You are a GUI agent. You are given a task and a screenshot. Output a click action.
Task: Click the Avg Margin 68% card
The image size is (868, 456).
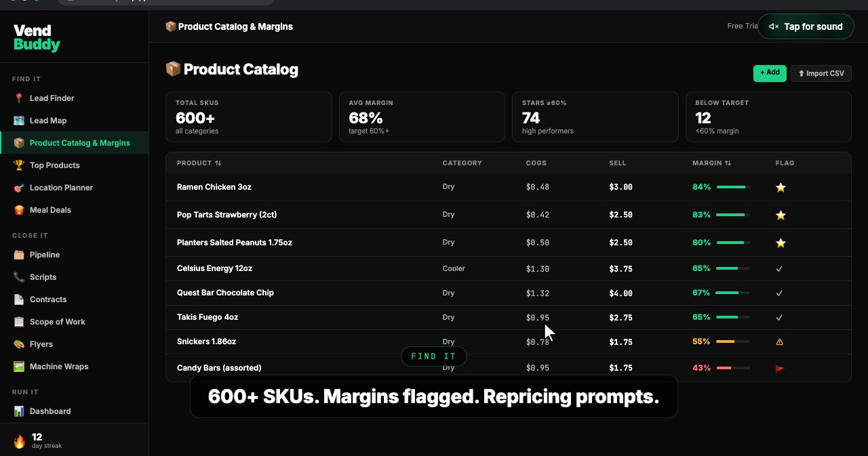(422, 117)
